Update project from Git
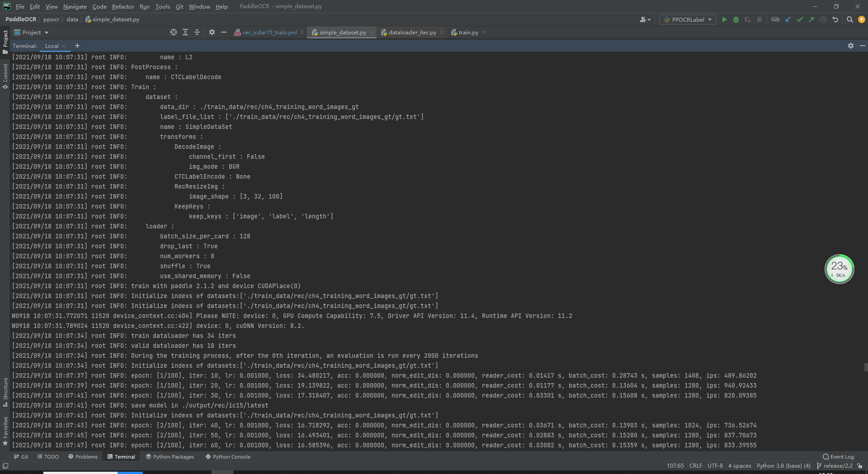 click(x=788, y=19)
